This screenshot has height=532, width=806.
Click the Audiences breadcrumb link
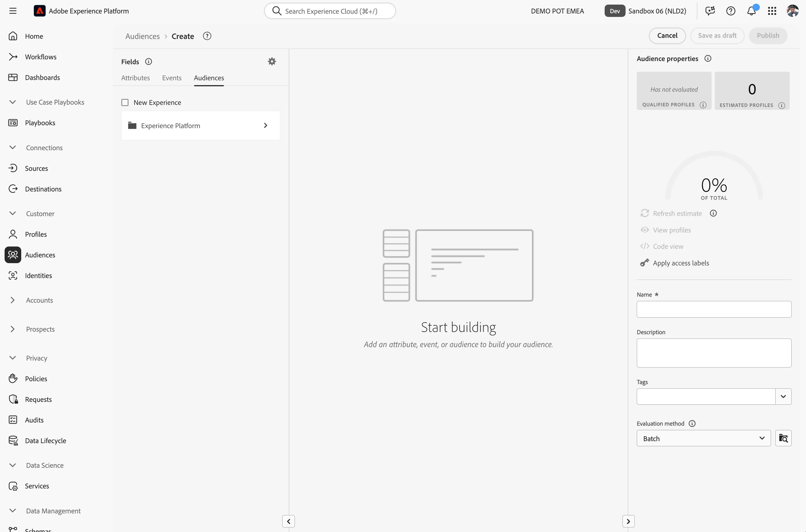[x=143, y=36]
